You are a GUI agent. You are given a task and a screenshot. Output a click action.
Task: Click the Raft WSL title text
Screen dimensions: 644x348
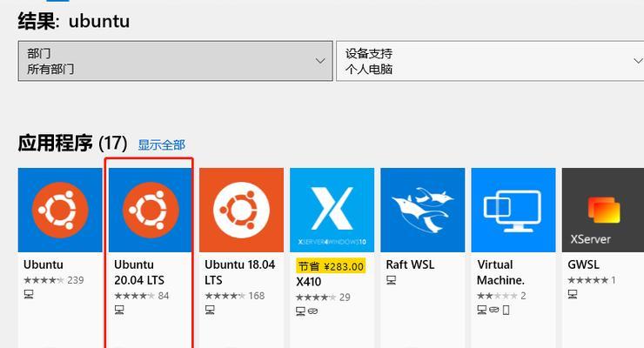410,264
